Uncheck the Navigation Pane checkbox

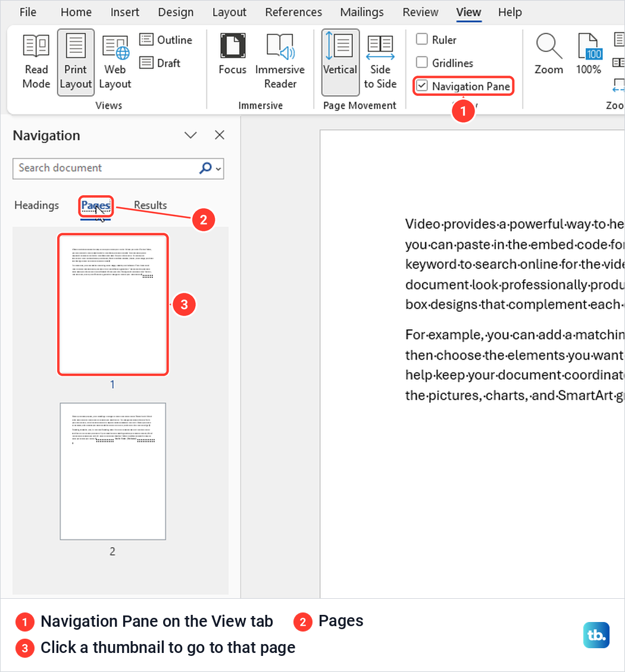click(x=422, y=86)
